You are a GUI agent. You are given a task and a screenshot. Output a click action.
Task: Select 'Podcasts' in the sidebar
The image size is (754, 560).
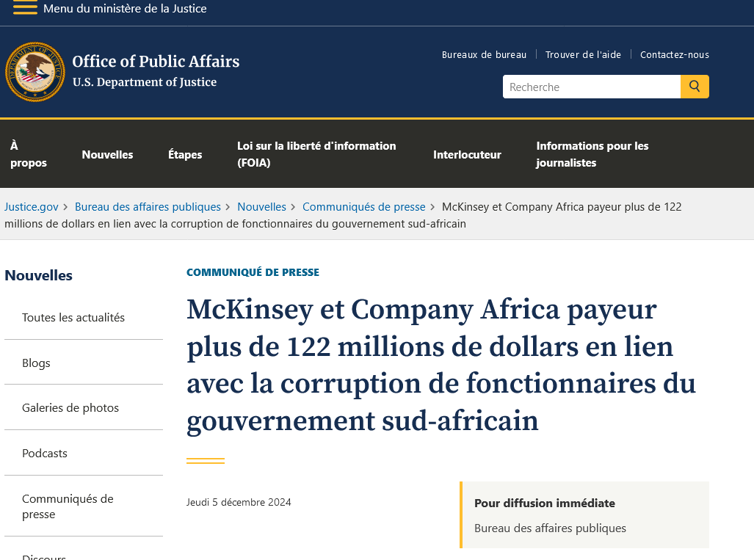[45, 454]
